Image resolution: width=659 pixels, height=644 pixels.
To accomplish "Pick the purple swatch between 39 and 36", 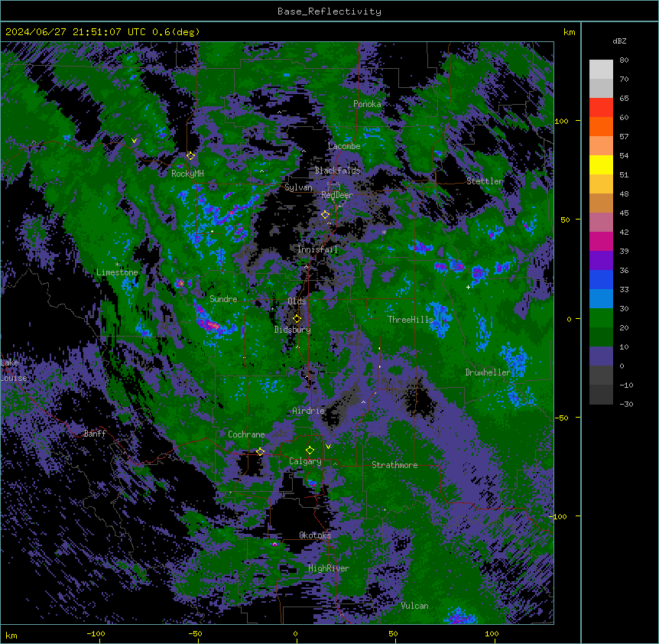I will click(x=601, y=261).
